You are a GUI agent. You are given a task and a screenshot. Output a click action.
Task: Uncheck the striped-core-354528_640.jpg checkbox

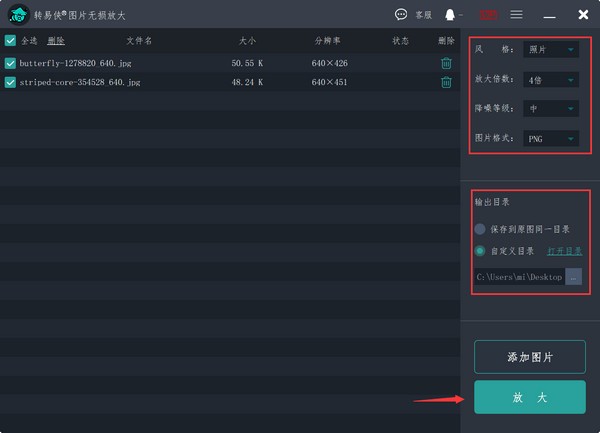[x=11, y=82]
